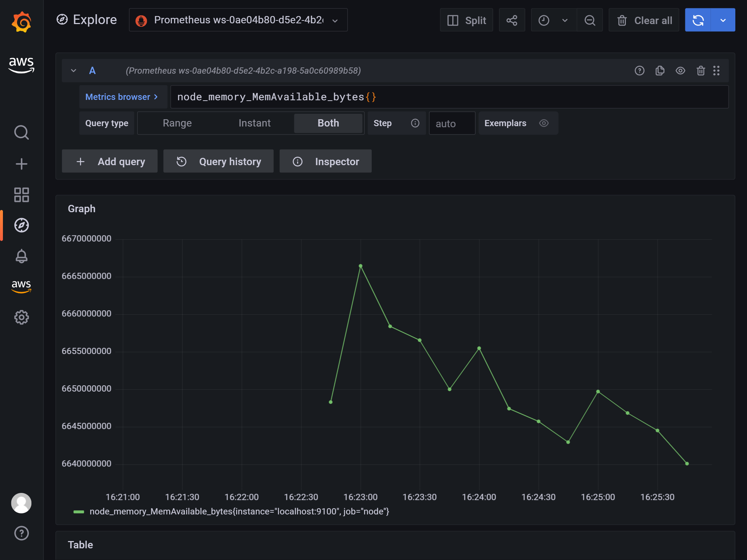The width and height of the screenshot is (747, 560).
Task: Toggle the node_memory_MemAvailable_bytes legend color
Action: (80, 511)
